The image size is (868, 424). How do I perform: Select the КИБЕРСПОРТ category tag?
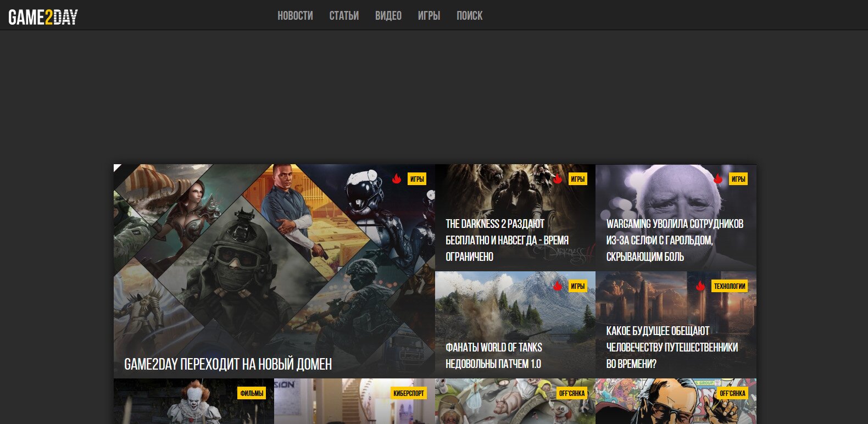tap(409, 393)
